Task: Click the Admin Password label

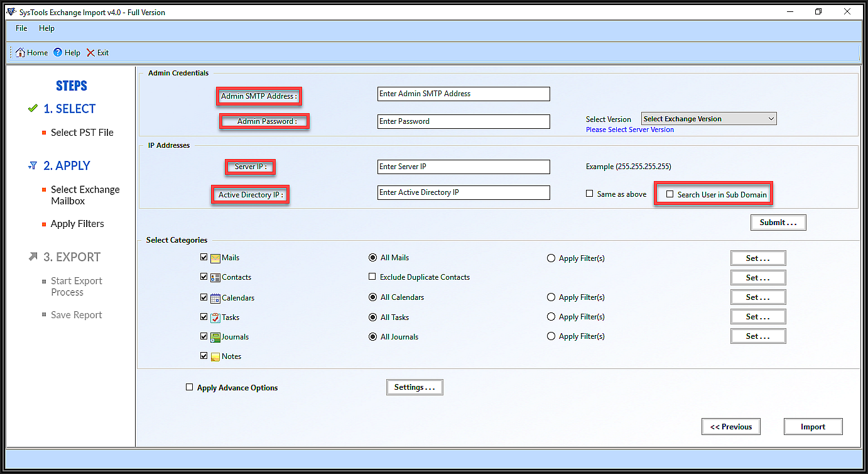Action: 266,121
